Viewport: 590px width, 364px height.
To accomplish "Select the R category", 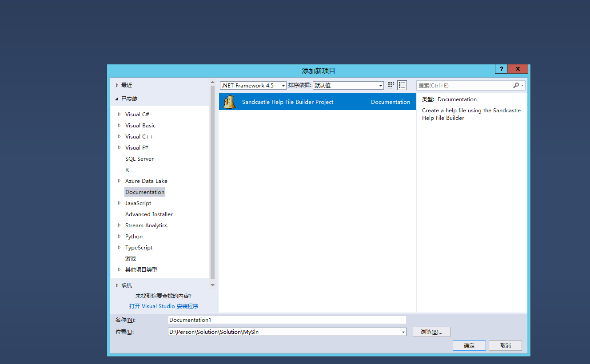I will click(127, 170).
